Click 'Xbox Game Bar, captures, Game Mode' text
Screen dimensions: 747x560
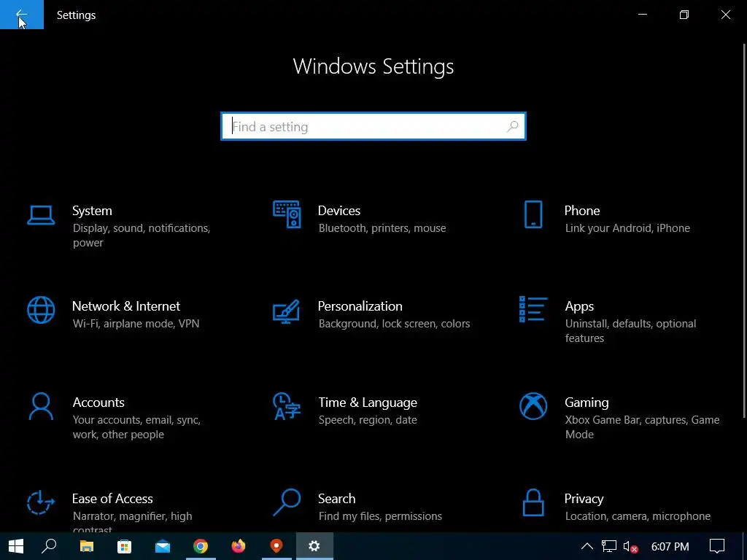(642, 427)
